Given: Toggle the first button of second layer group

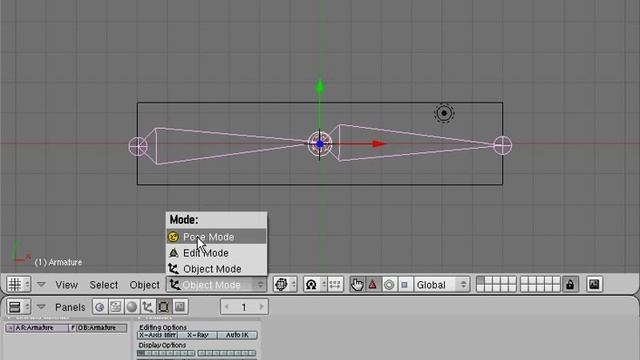Looking at the screenshot, I should tap(524, 280).
